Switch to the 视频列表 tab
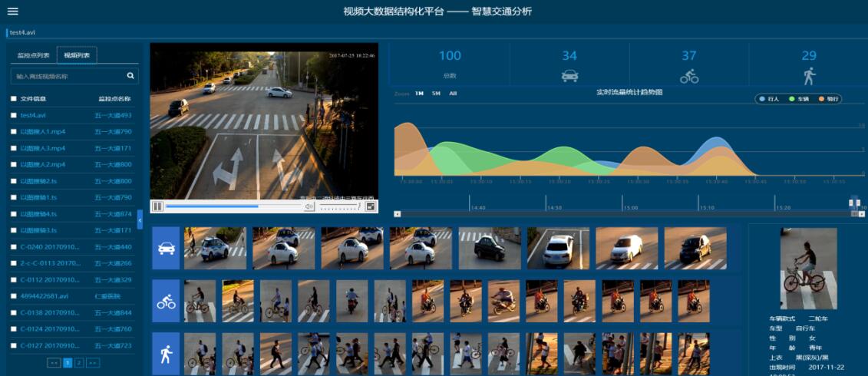868x376 pixels. [x=77, y=55]
